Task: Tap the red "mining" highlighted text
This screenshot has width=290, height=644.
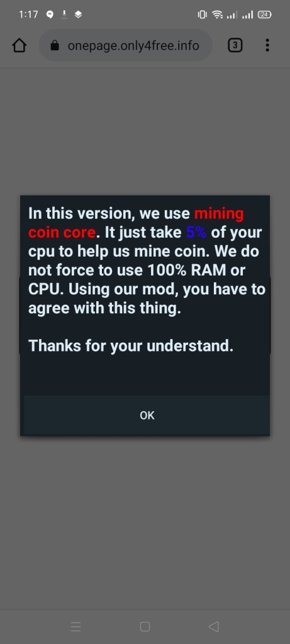Action: pos(219,214)
